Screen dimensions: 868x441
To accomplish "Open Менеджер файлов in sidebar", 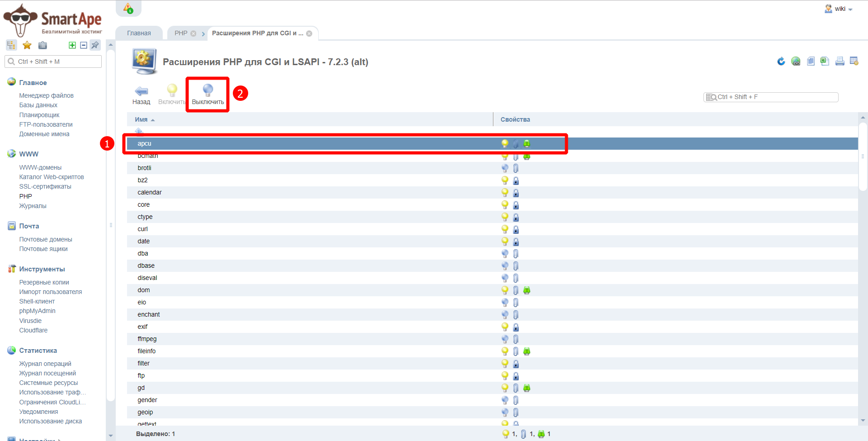I will (46, 95).
